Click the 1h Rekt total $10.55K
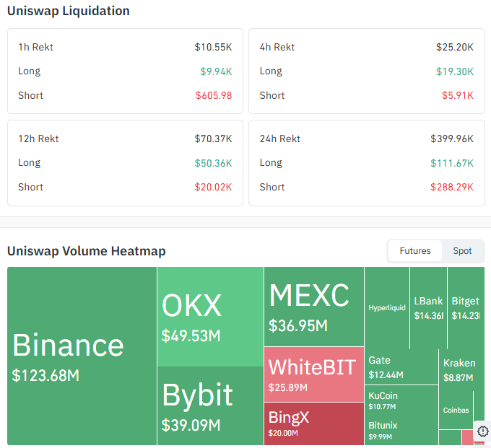Viewport: 491px width, 448px height. pyautogui.click(x=213, y=47)
